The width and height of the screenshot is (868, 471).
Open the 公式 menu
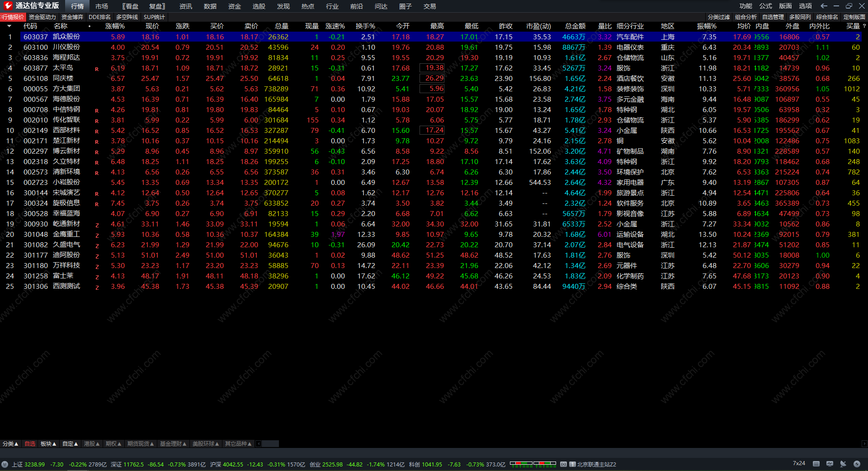[766, 6]
